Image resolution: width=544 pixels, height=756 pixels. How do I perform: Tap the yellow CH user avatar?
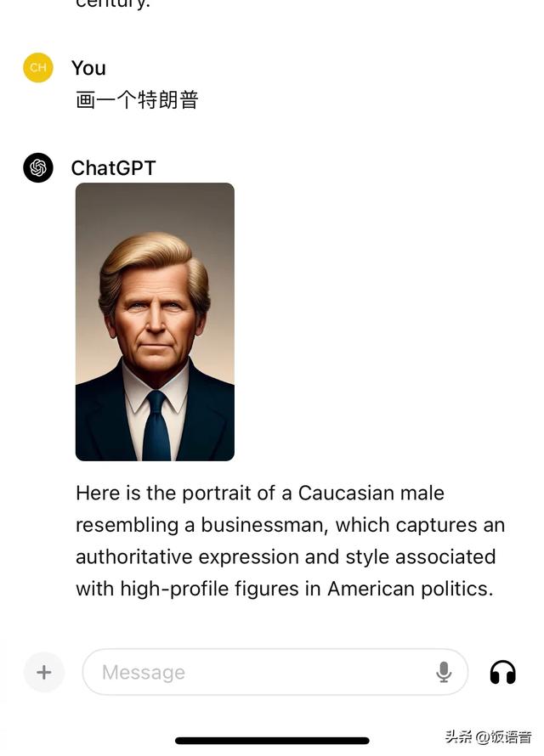(x=38, y=67)
